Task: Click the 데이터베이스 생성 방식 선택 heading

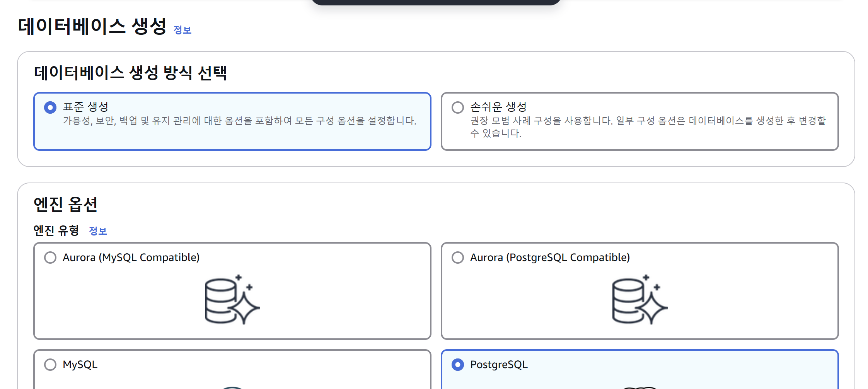Action: 130,73
